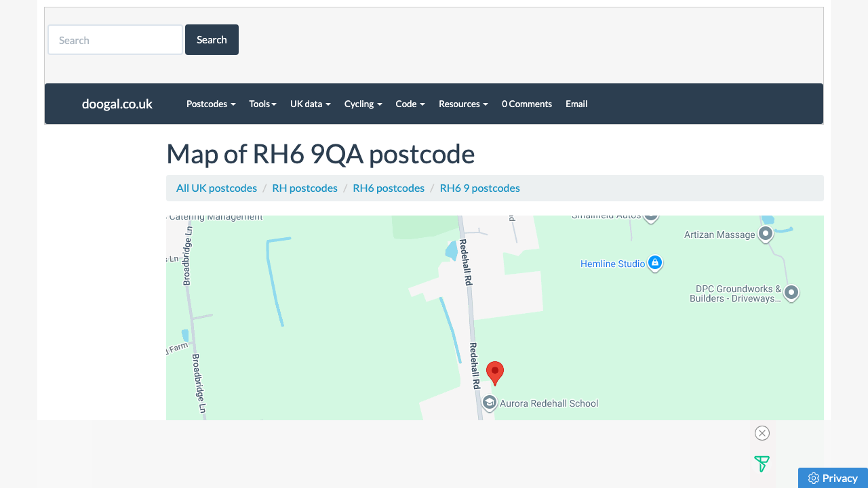
Task: Click the Hemline Studio shopping bag icon
Action: 655,263
